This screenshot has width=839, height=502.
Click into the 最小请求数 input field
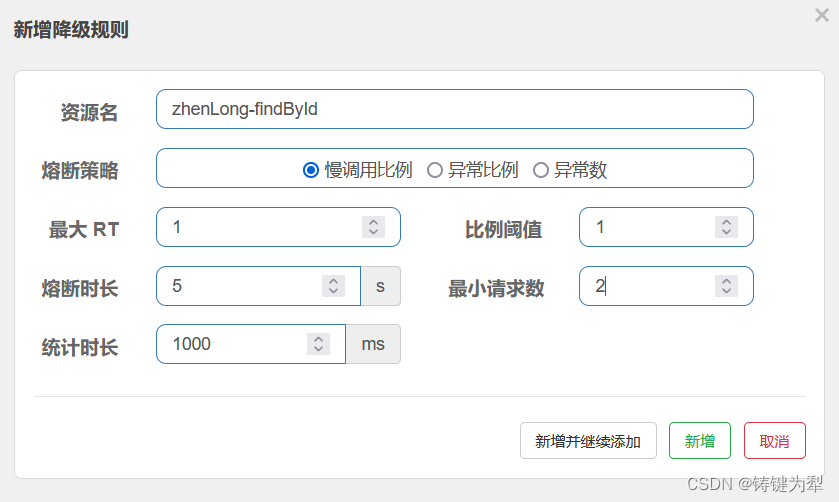(x=666, y=286)
